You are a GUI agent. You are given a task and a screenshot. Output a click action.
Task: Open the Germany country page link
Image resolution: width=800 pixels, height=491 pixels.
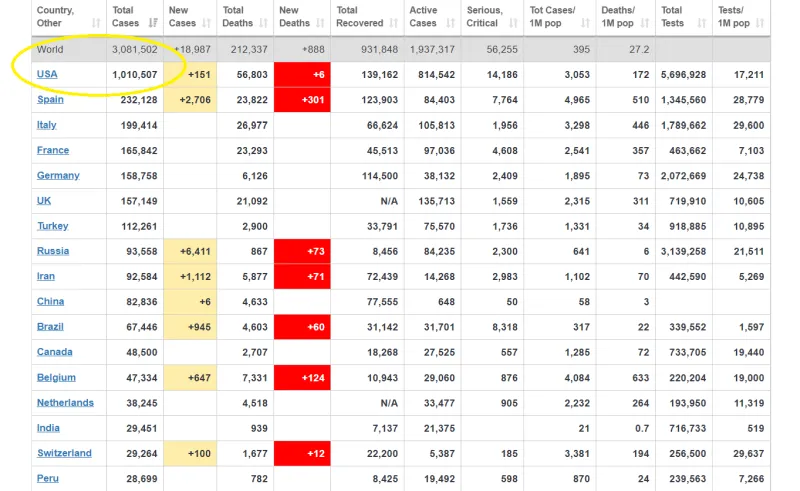coord(58,175)
